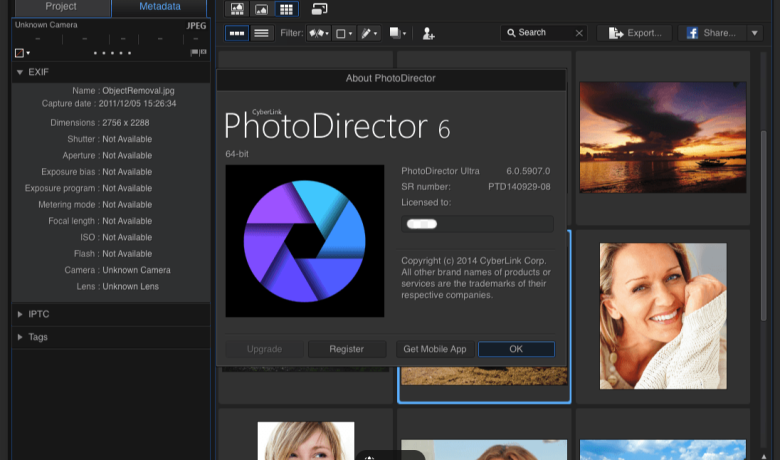Reject the photo with the reject flag icon
780x460 pixels.
click(x=203, y=52)
